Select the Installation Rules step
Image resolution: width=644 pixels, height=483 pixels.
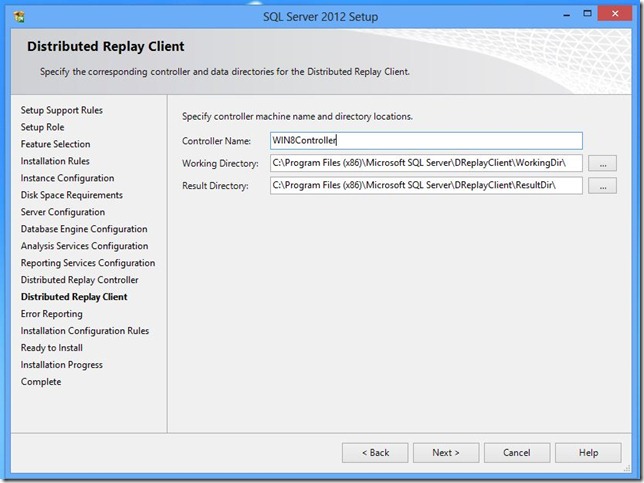click(x=55, y=161)
